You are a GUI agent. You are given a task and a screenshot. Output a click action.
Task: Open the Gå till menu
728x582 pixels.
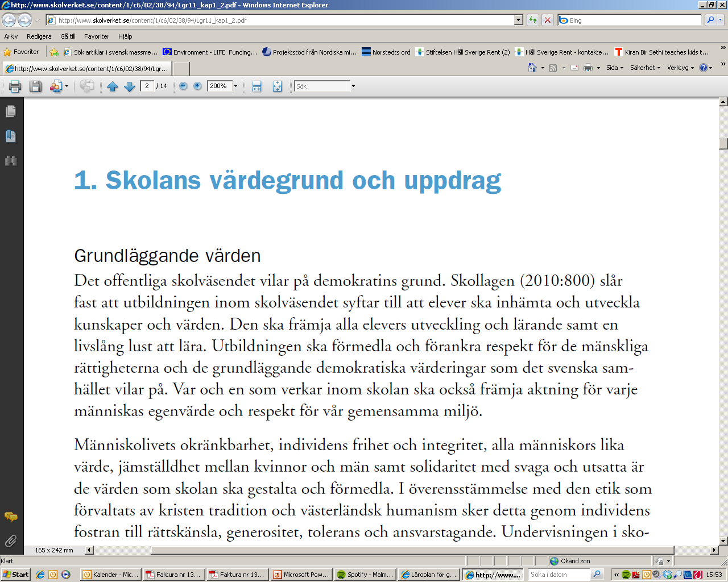click(68, 36)
